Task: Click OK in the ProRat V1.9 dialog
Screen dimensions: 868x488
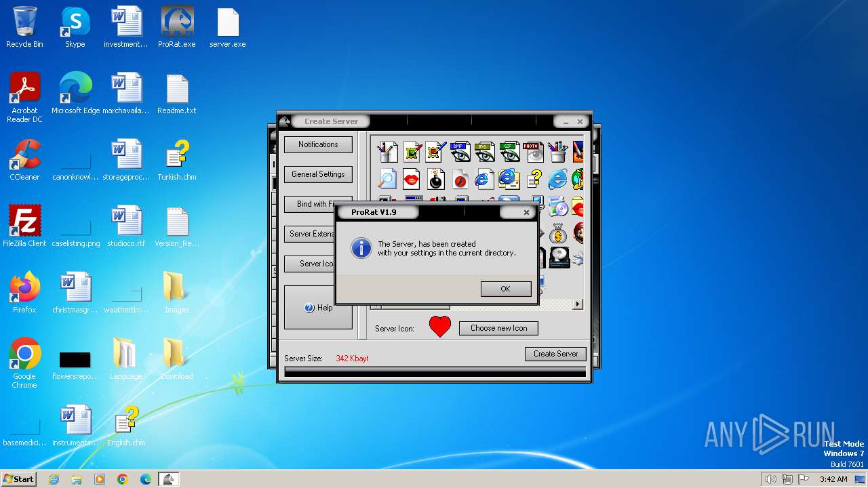Action: [506, 289]
